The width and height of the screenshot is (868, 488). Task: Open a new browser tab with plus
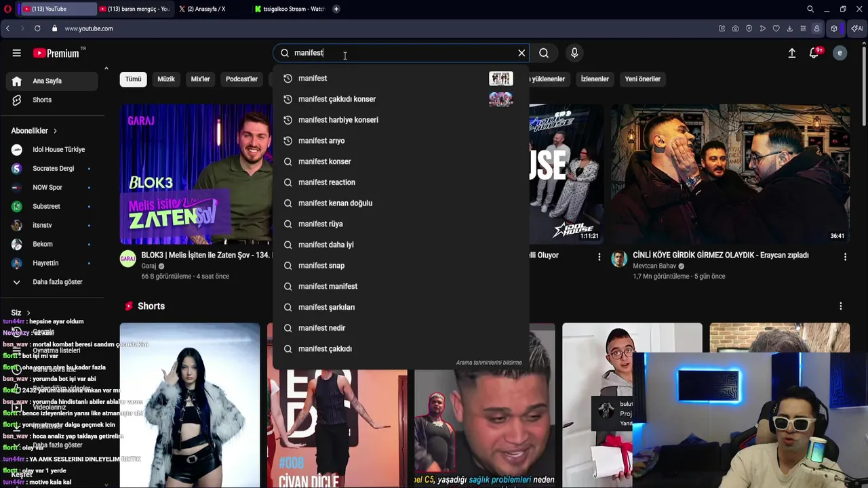[x=336, y=9]
